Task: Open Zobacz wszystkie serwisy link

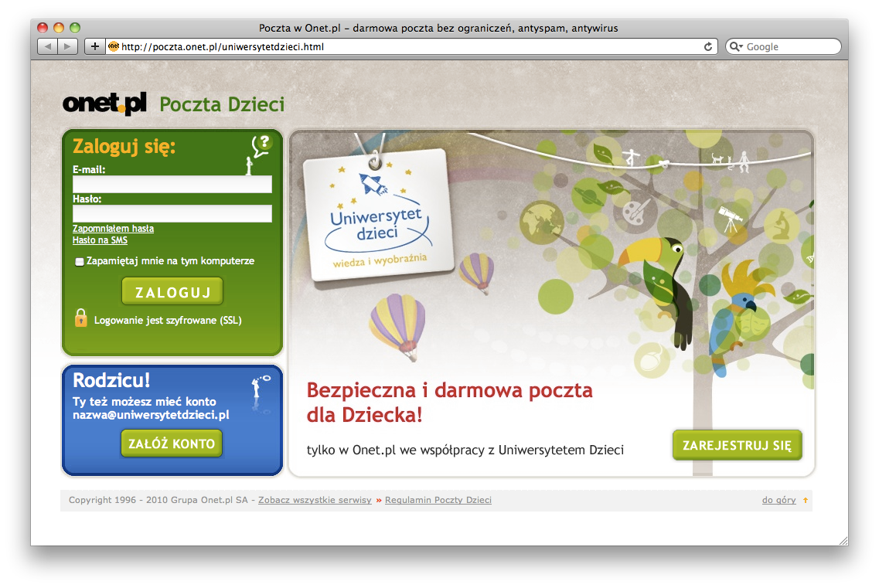Action: (x=315, y=500)
